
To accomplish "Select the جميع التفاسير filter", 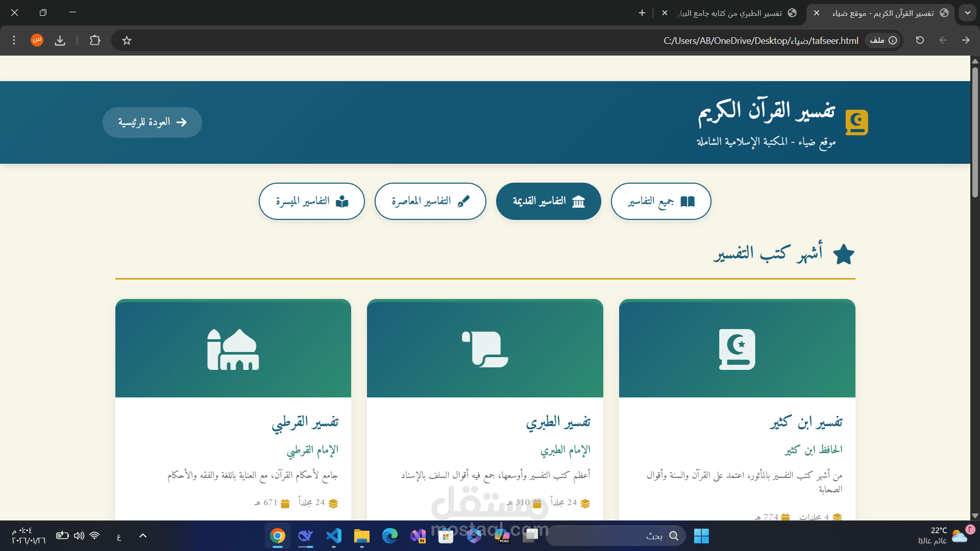I will (660, 202).
